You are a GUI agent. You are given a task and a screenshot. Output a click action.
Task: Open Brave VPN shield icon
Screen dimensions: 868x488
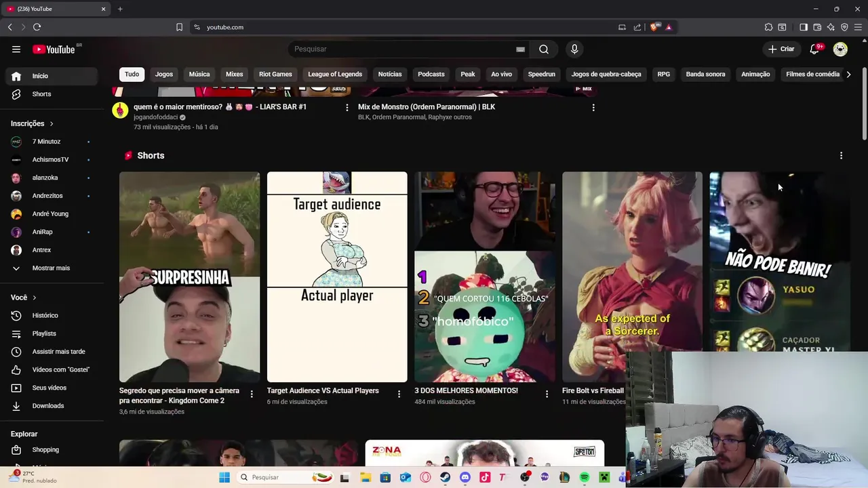pyautogui.click(x=844, y=27)
